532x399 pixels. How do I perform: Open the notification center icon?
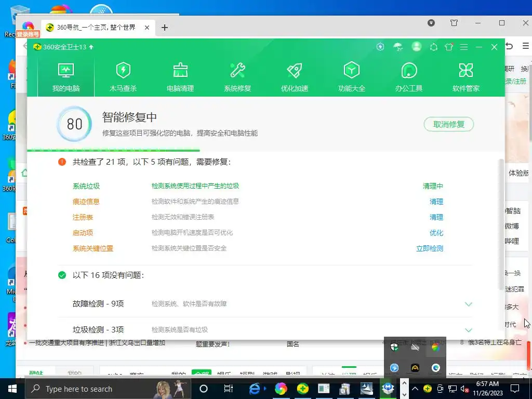pyautogui.click(x=515, y=389)
